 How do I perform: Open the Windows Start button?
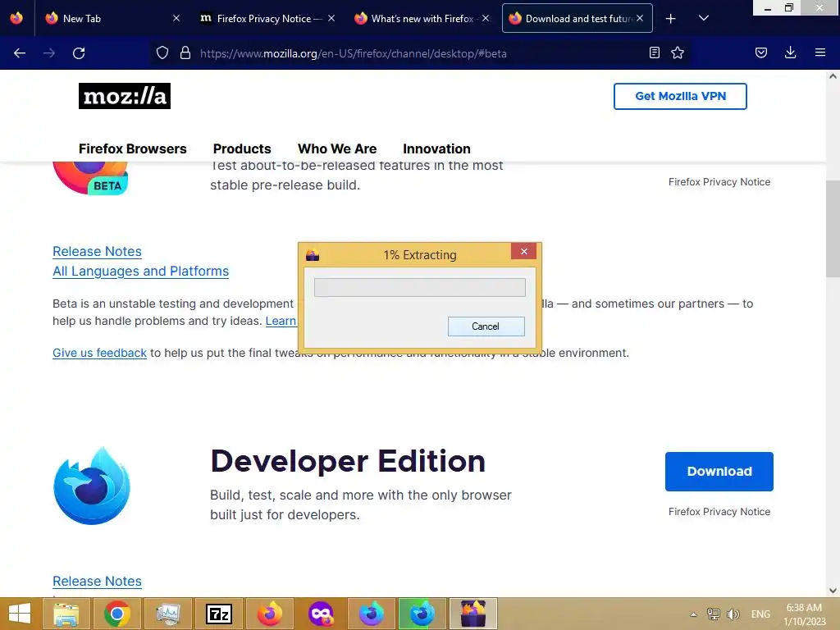coord(20,614)
